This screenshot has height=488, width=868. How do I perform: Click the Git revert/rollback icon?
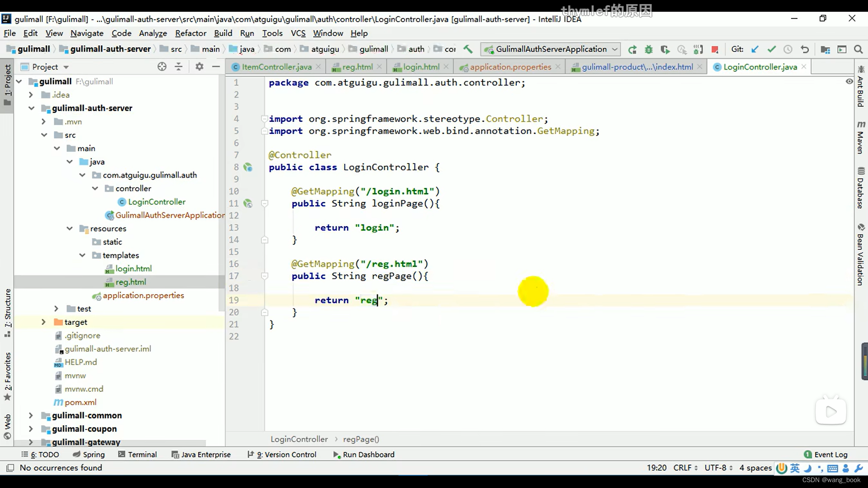tap(805, 49)
